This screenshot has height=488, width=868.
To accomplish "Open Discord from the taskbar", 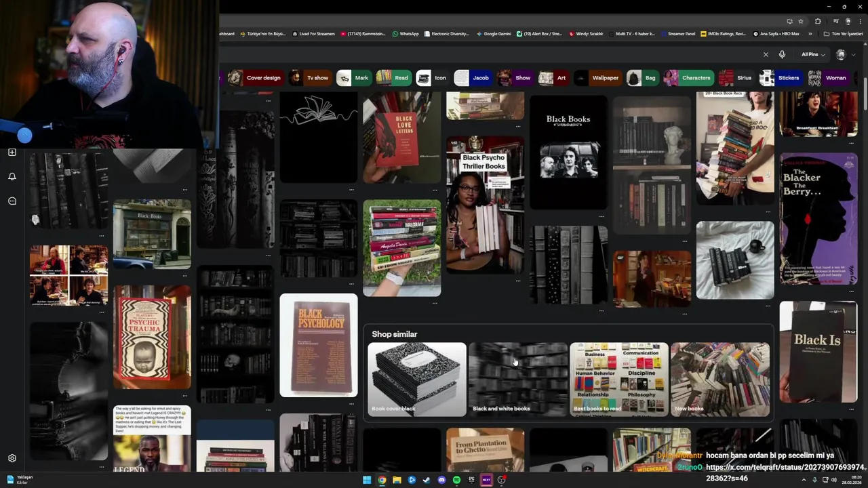I will (441, 480).
